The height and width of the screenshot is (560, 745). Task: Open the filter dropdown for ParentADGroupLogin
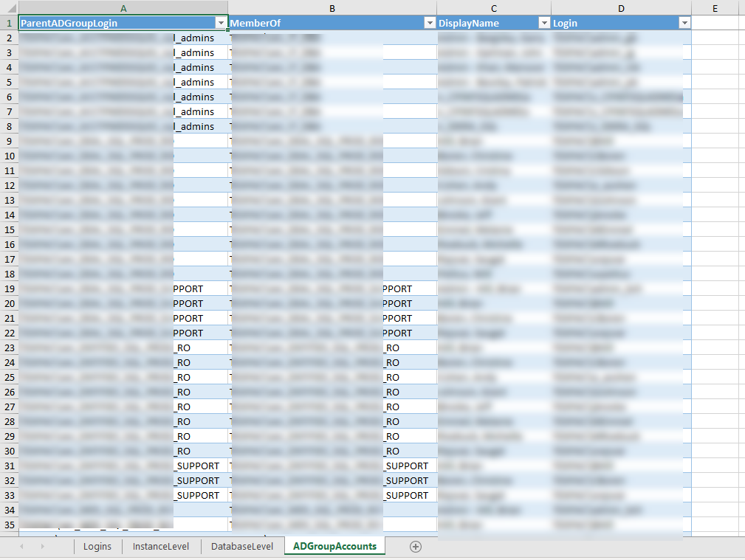point(221,22)
